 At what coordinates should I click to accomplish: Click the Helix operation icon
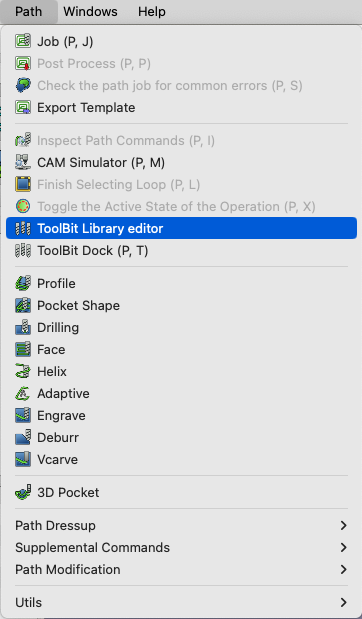[x=23, y=371]
